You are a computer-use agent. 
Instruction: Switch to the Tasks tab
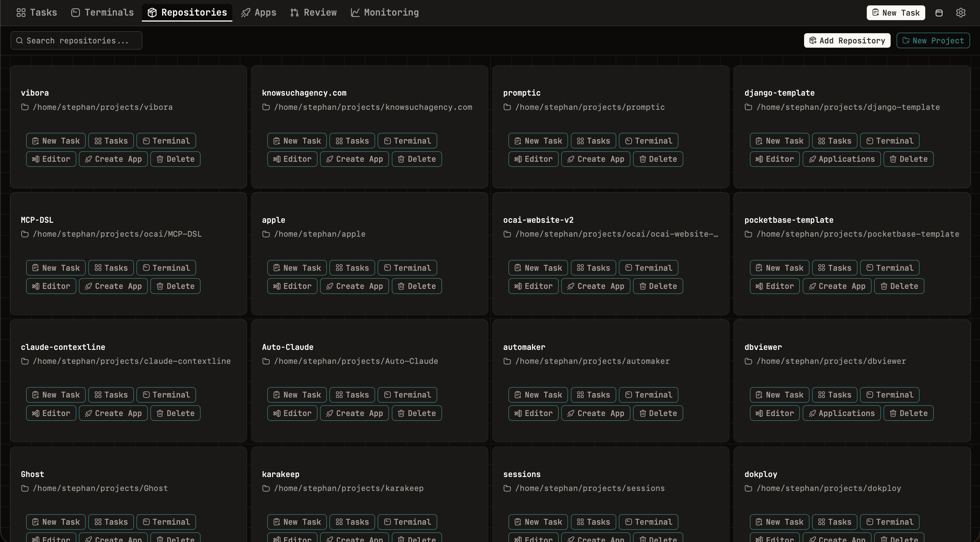coord(37,12)
